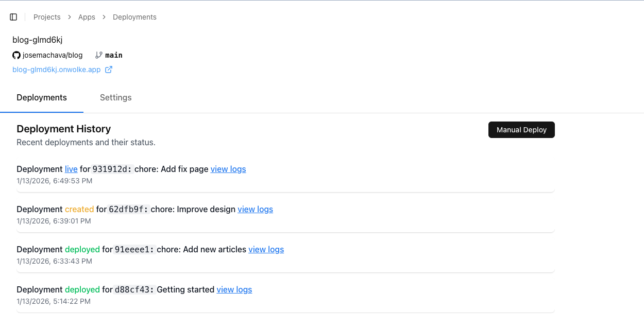This screenshot has height=328, width=644.
Task: View logs for commit 91eeee1
Action: tap(266, 249)
